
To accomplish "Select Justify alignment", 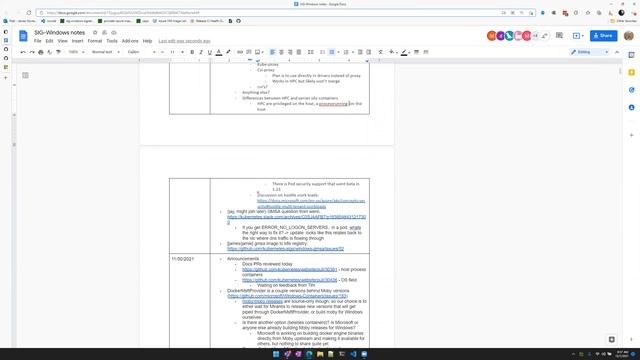I will tap(299, 52).
